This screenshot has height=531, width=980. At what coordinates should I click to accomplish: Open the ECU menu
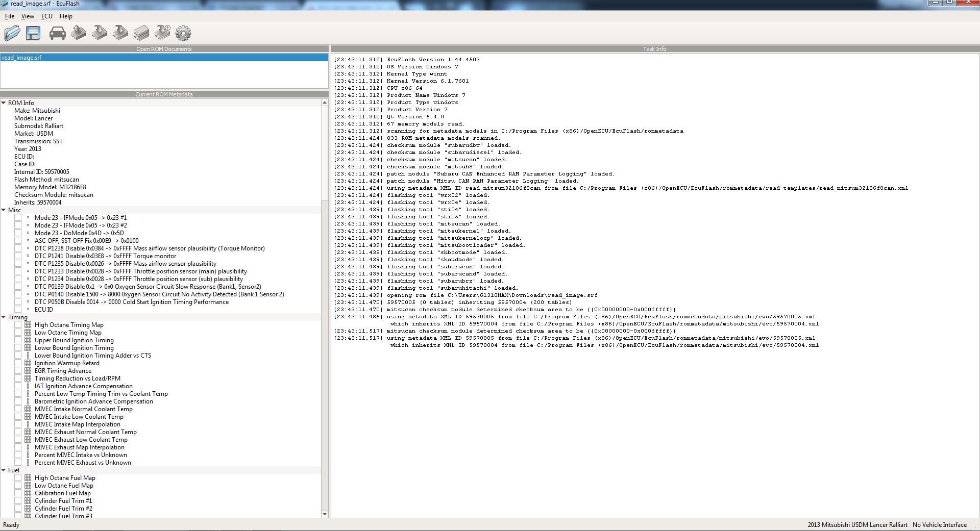pyautogui.click(x=46, y=16)
